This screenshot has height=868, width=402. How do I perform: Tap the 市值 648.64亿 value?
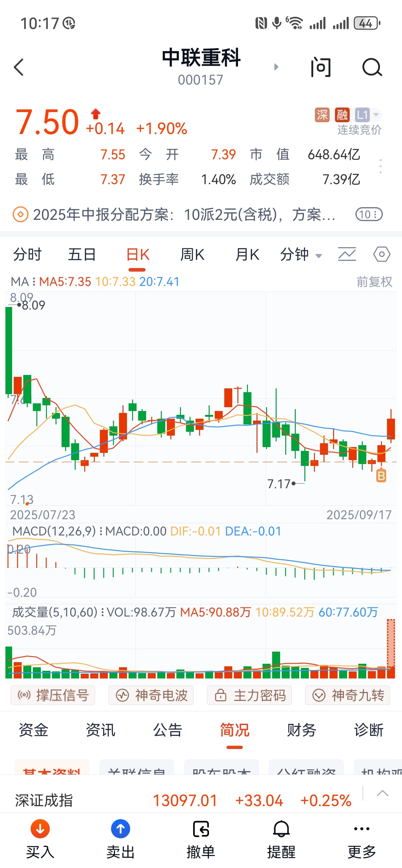coord(334,154)
